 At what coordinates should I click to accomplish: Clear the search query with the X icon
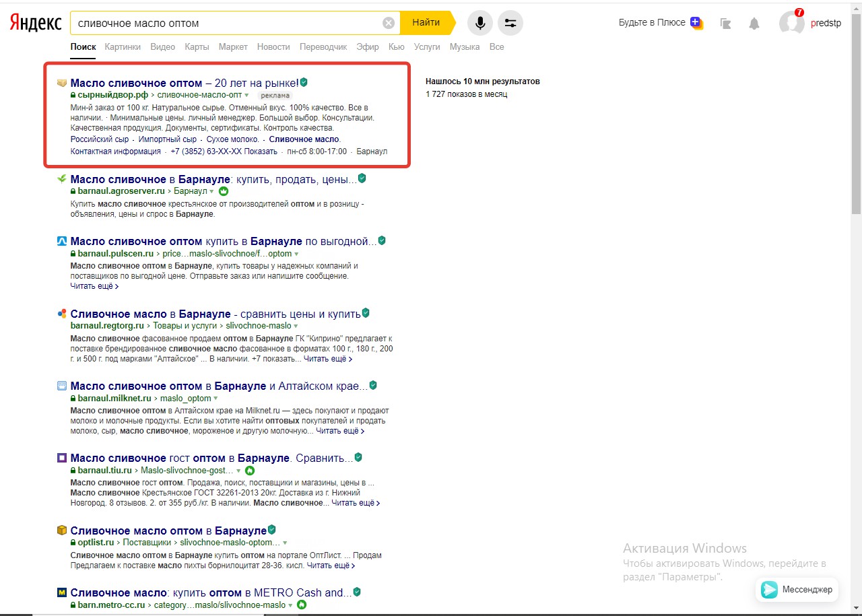point(389,23)
